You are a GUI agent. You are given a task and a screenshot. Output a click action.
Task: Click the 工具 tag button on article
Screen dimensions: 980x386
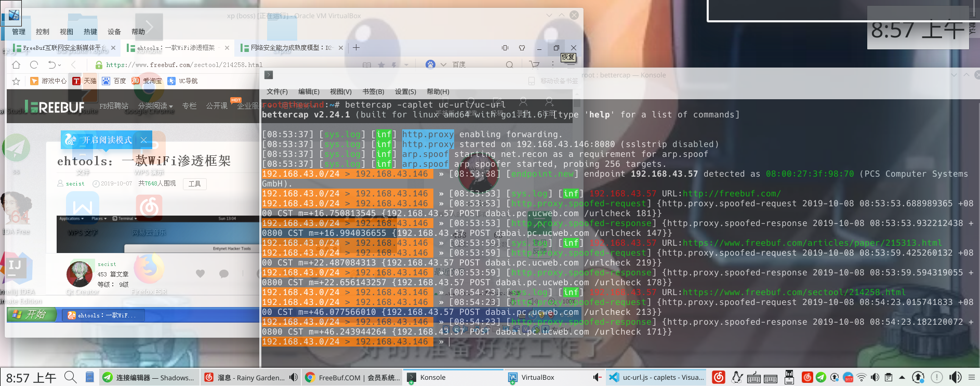(195, 183)
